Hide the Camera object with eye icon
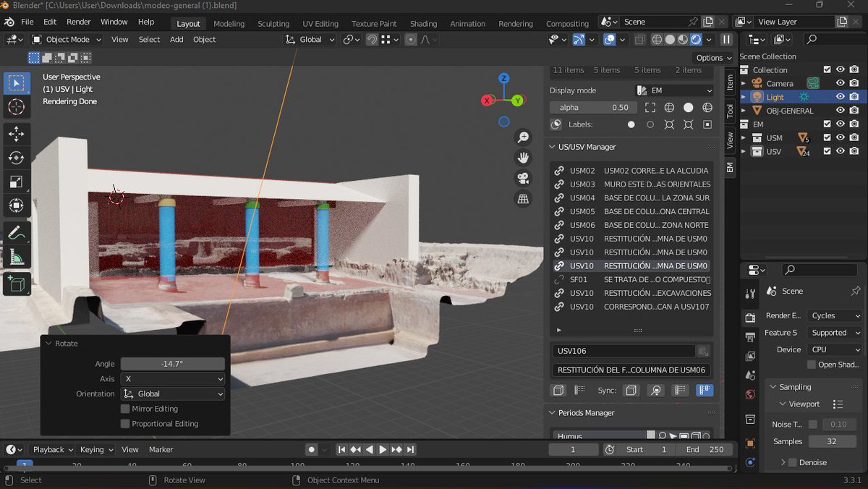This screenshot has width=868, height=489. coord(841,83)
